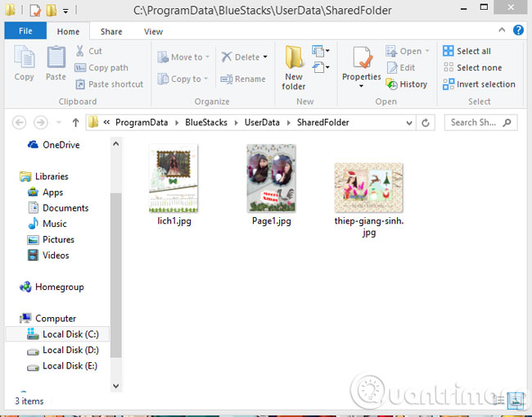
Task: Select Local Disk (D:)
Action: pos(63,350)
